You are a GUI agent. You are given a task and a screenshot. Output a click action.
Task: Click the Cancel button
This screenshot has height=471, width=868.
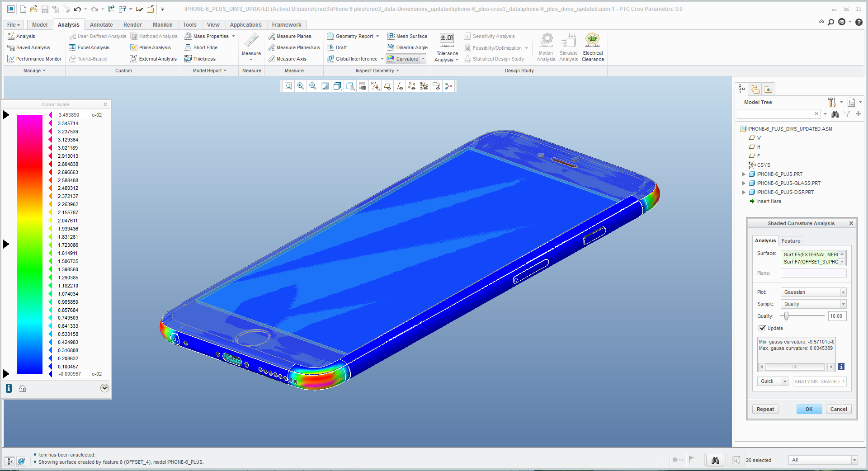click(839, 409)
